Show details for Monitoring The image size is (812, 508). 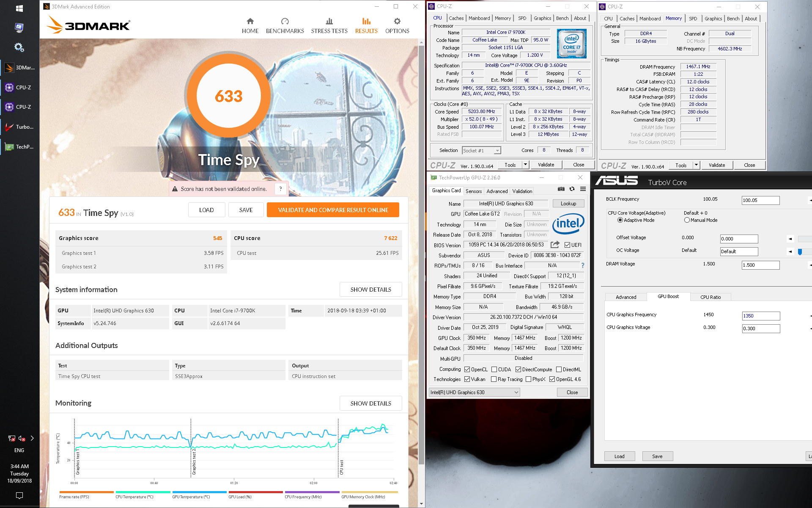370,403
